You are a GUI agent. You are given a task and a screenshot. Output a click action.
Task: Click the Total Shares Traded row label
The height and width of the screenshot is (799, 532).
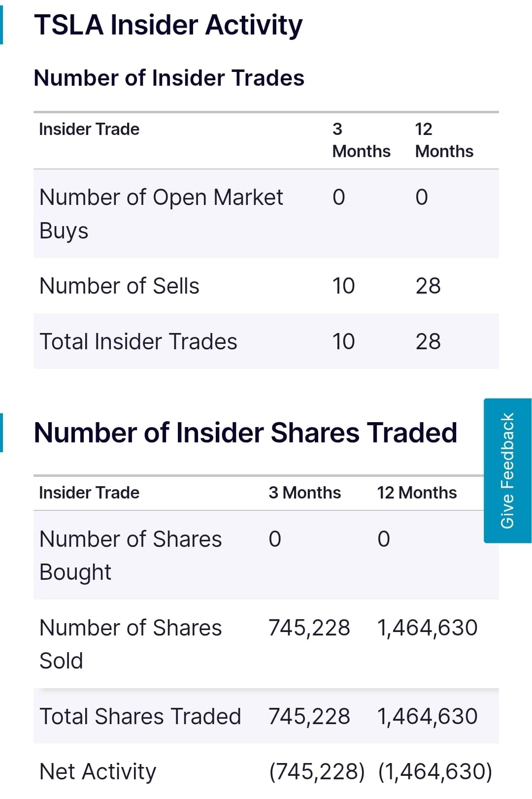140,716
